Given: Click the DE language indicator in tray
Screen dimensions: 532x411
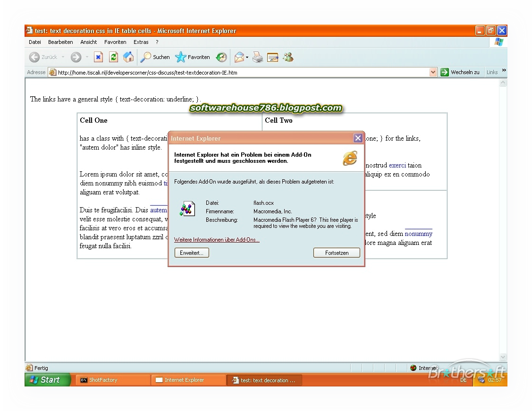Looking at the screenshot, I should [x=464, y=380].
